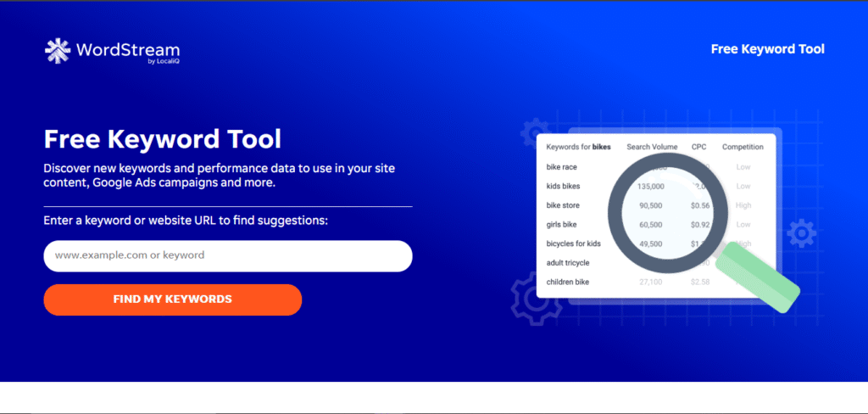Click the 'children bike' keyword text
This screenshot has width=868, height=414.
(567, 283)
